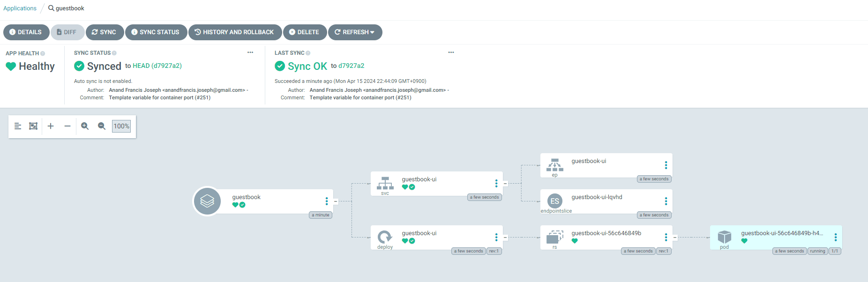The height and width of the screenshot is (282, 868).
Task: Open the Sync Status panel ellipsis menu
Action: pyautogui.click(x=250, y=52)
